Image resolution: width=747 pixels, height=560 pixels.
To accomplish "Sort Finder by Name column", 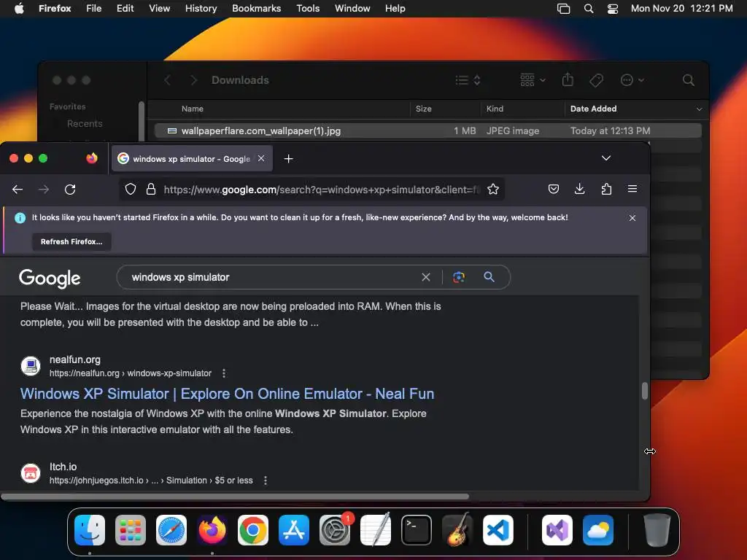I will (x=193, y=109).
